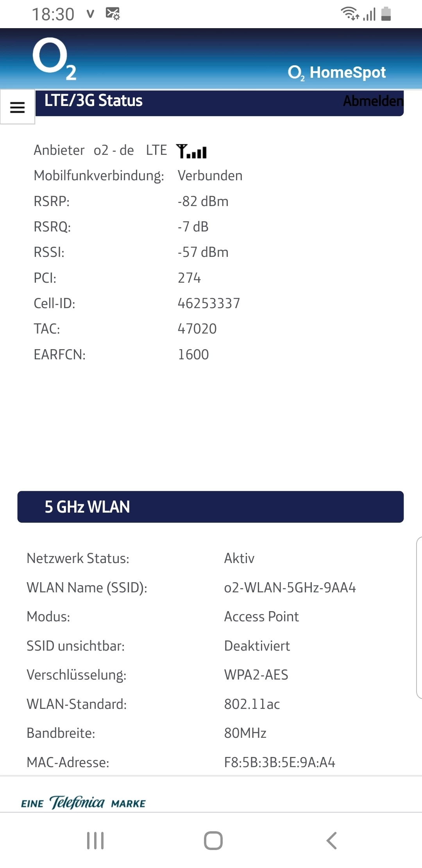Tap the RSRP value -82 dBm

tap(203, 201)
